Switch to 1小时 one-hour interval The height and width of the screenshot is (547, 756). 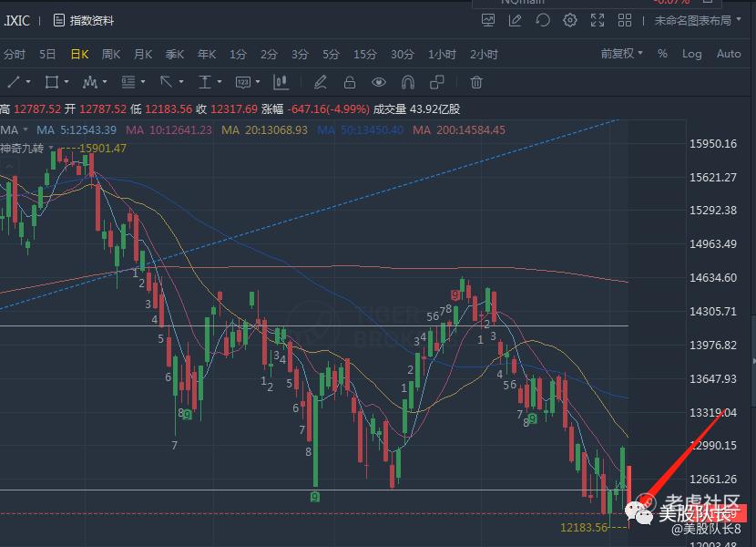click(x=442, y=54)
